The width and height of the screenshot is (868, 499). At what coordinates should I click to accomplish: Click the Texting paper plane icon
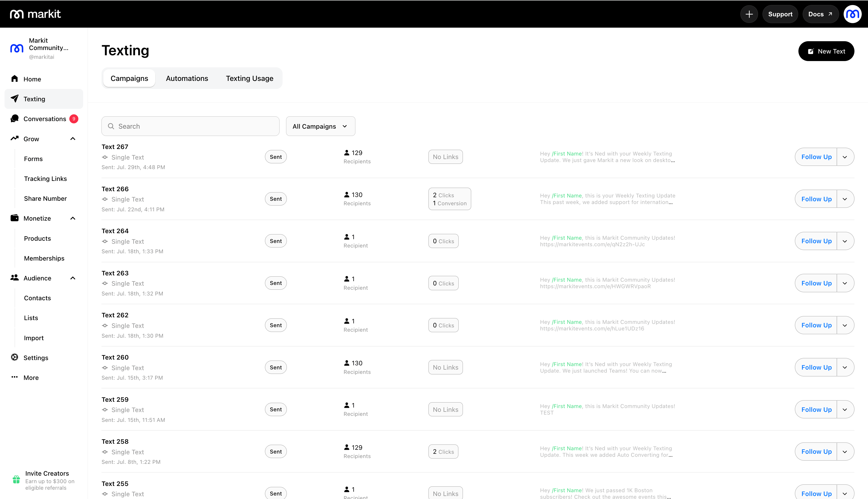14,99
